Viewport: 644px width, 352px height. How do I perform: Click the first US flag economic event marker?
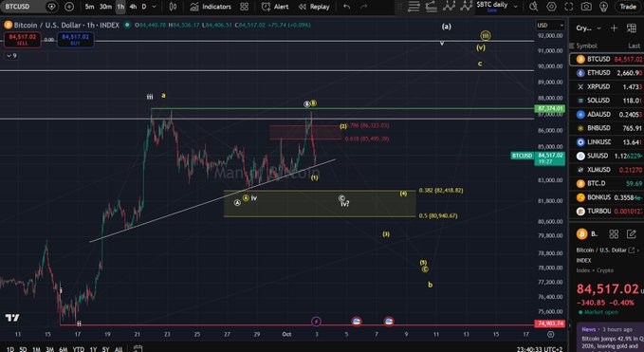tap(357, 322)
